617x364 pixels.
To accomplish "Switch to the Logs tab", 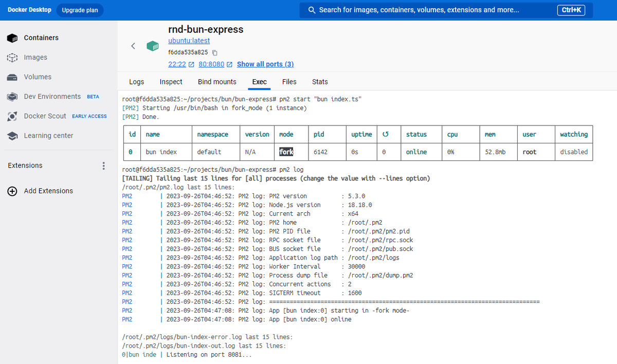I will click(x=136, y=82).
